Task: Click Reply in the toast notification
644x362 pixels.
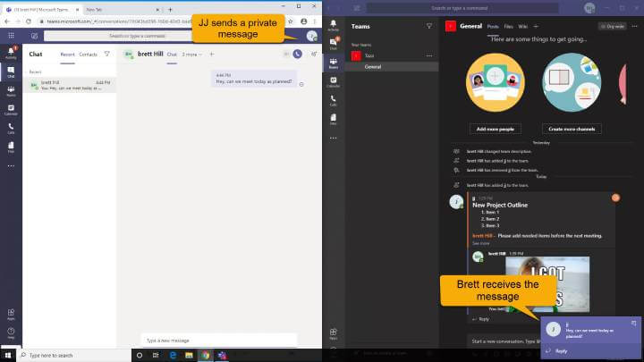Action: (x=557, y=351)
